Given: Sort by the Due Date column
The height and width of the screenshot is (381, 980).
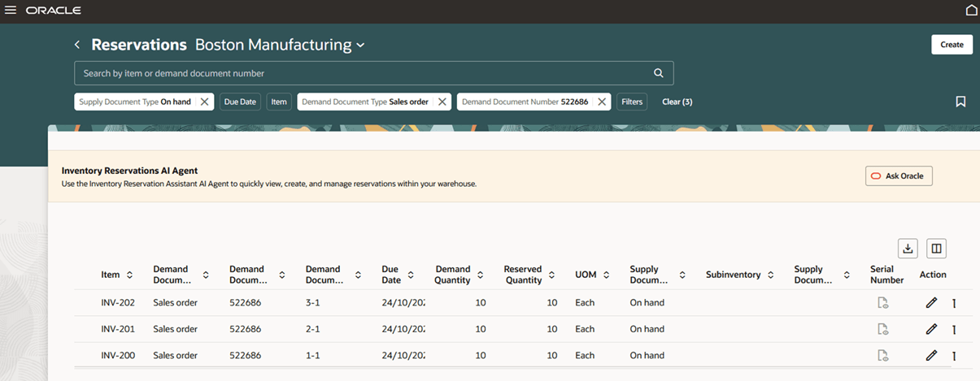Looking at the screenshot, I should (x=411, y=275).
